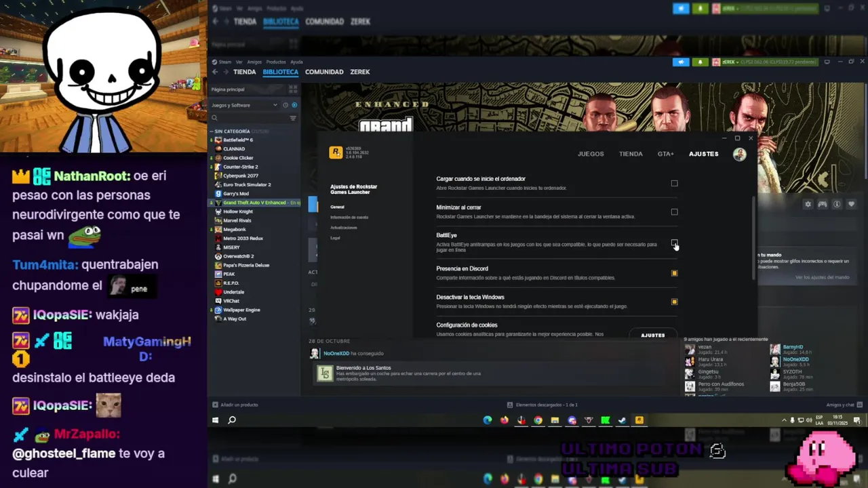Open Microsoft Edge from the taskbar
This screenshot has height=488, width=868.
(x=487, y=420)
